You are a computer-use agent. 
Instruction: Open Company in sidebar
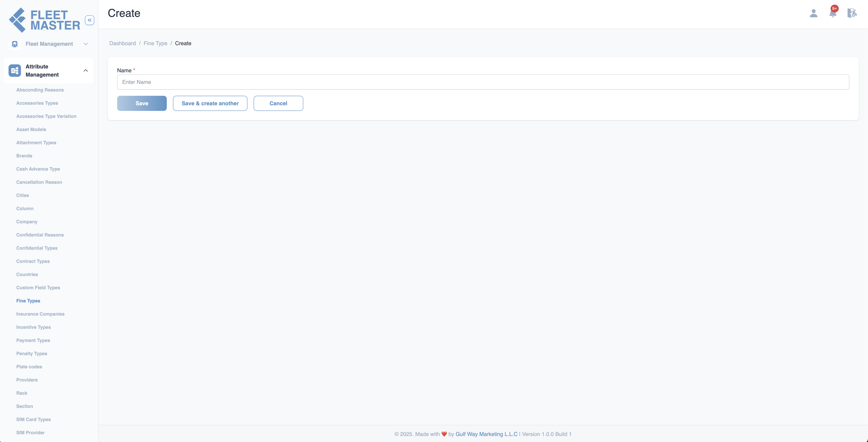pyautogui.click(x=27, y=222)
